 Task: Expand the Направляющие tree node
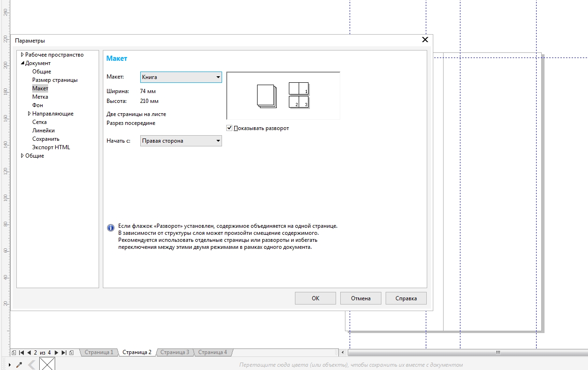click(x=29, y=114)
